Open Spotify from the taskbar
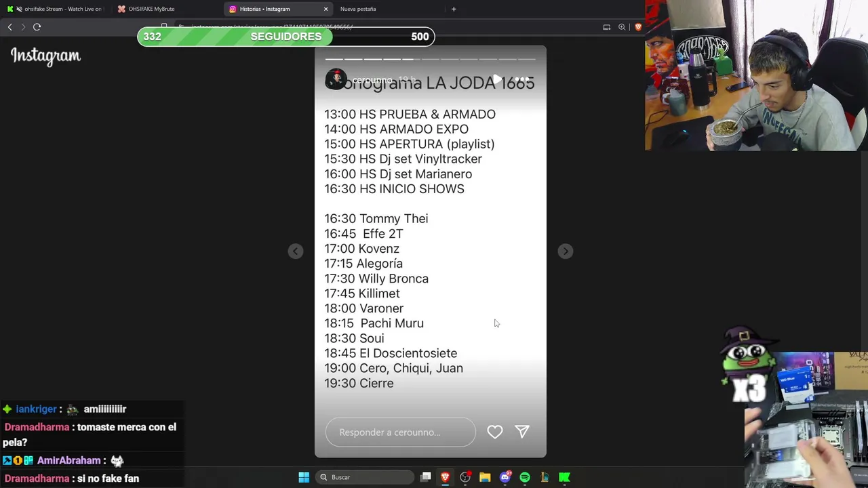 pos(525,477)
